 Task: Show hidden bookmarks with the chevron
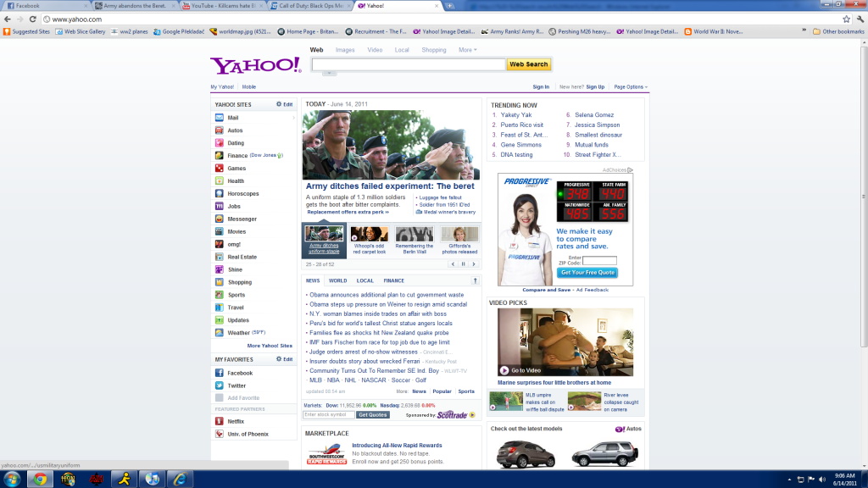(x=804, y=31)
